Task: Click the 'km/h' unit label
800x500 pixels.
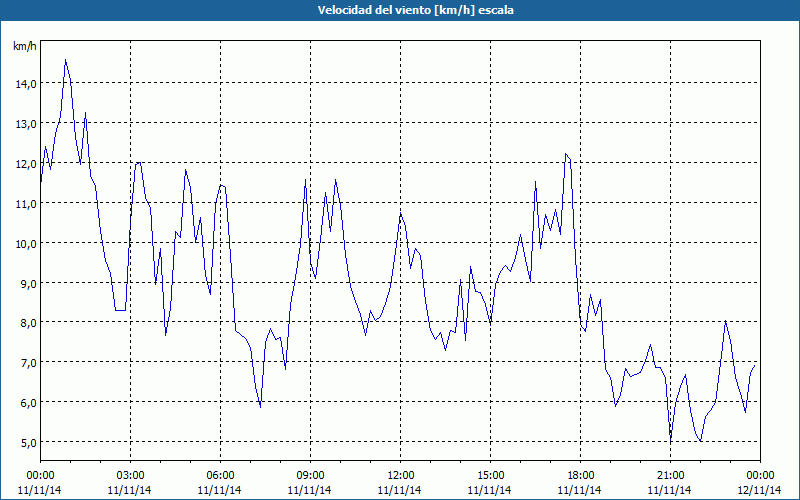Action: 24,46
